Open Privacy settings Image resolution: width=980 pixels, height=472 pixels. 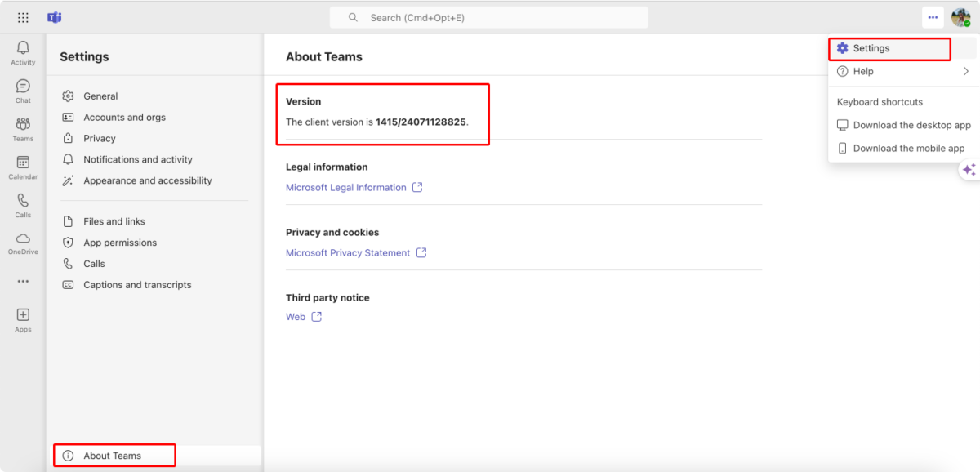pyautogui.click(x=154, y=139)
